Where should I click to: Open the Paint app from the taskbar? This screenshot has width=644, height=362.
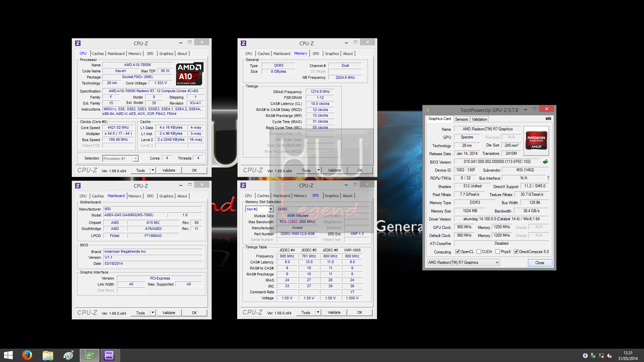68,355
